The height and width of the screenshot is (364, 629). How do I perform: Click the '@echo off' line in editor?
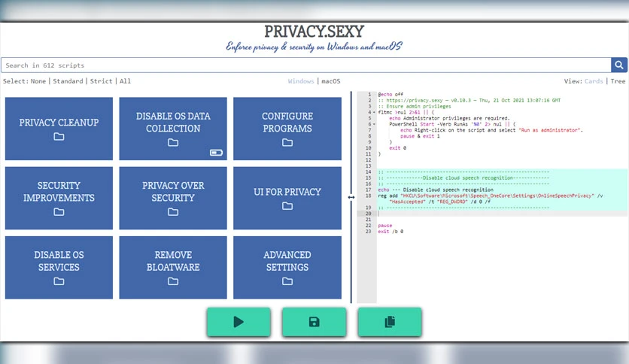390,94
